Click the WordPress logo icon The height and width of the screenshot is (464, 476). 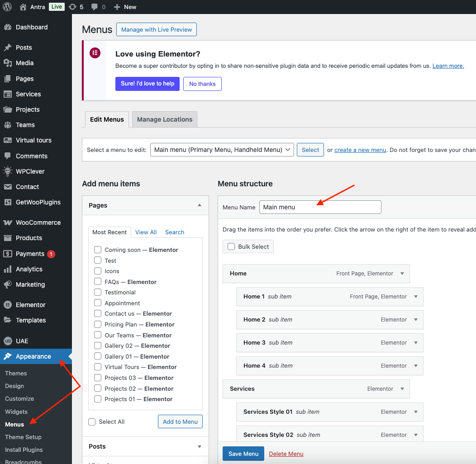[x=8, y=7]
